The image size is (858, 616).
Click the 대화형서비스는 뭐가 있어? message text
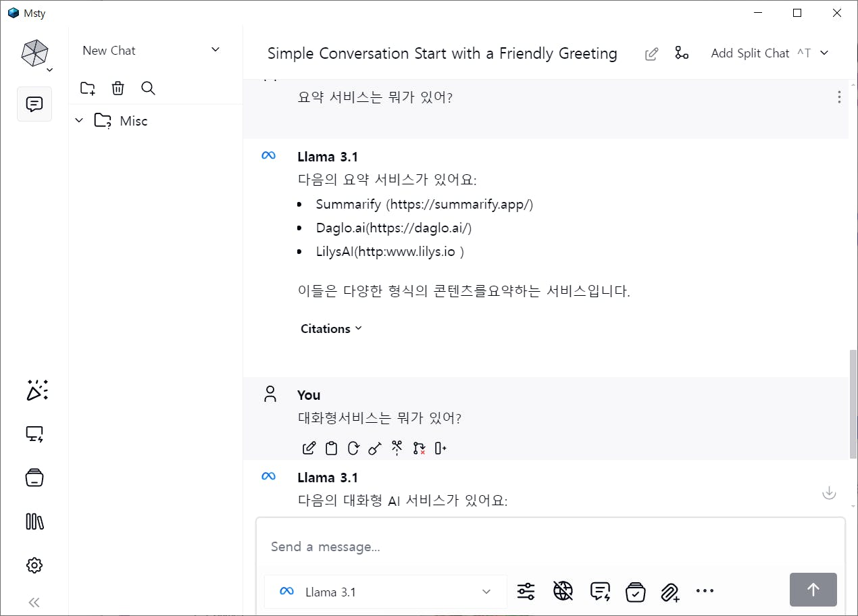point(380,418)
